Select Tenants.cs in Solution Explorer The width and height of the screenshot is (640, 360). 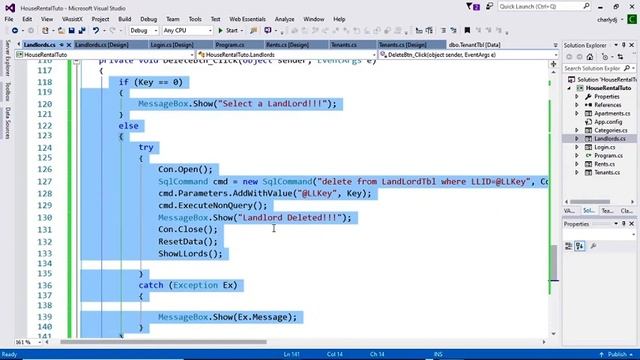pyautogui.click(x=607, y=172)
